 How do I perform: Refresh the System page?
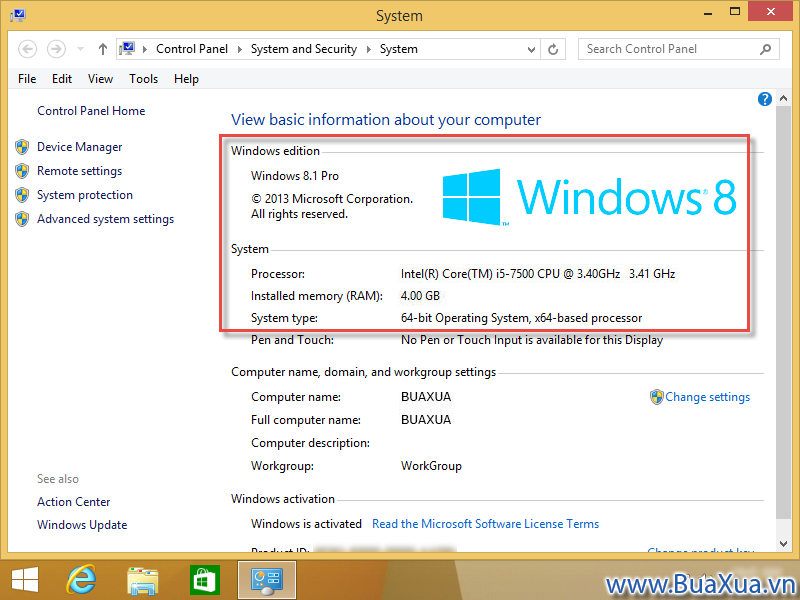(553, 49)
